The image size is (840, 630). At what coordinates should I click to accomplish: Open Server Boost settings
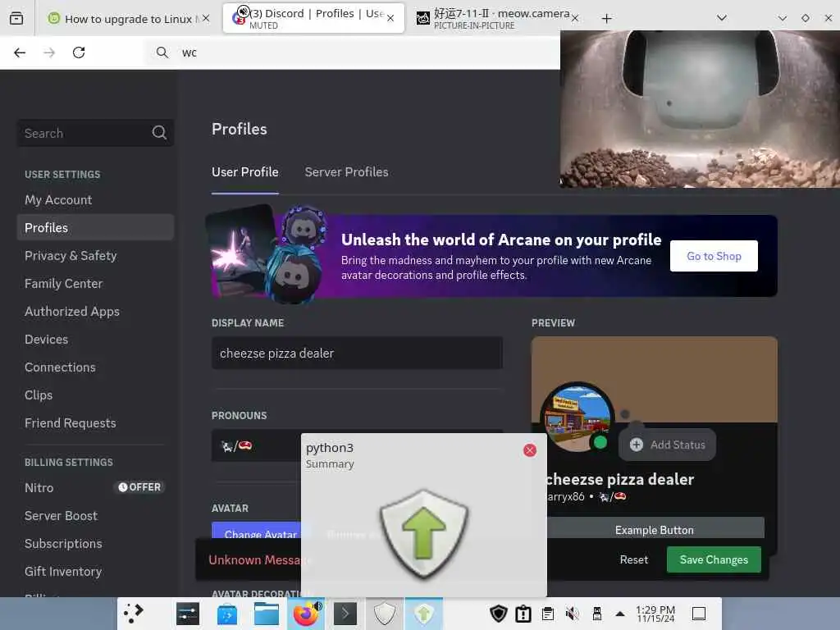coord(95,515)
